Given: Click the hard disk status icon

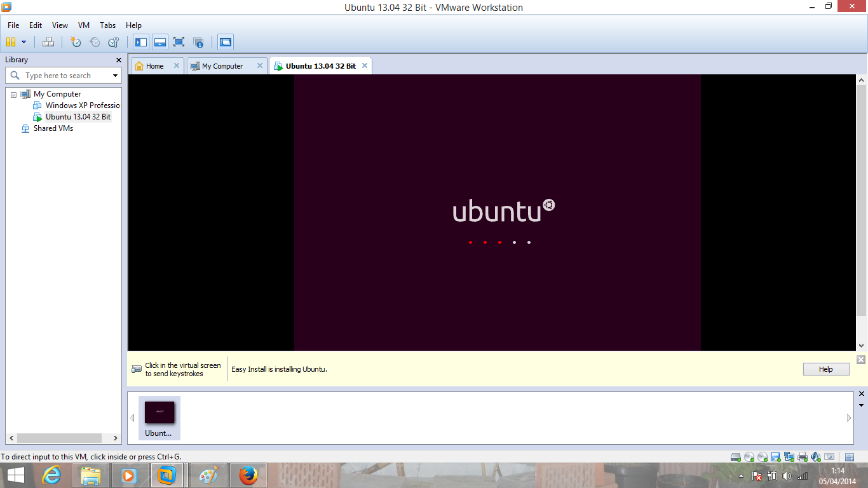Looking at the screenshot, I should pos(735,456).
